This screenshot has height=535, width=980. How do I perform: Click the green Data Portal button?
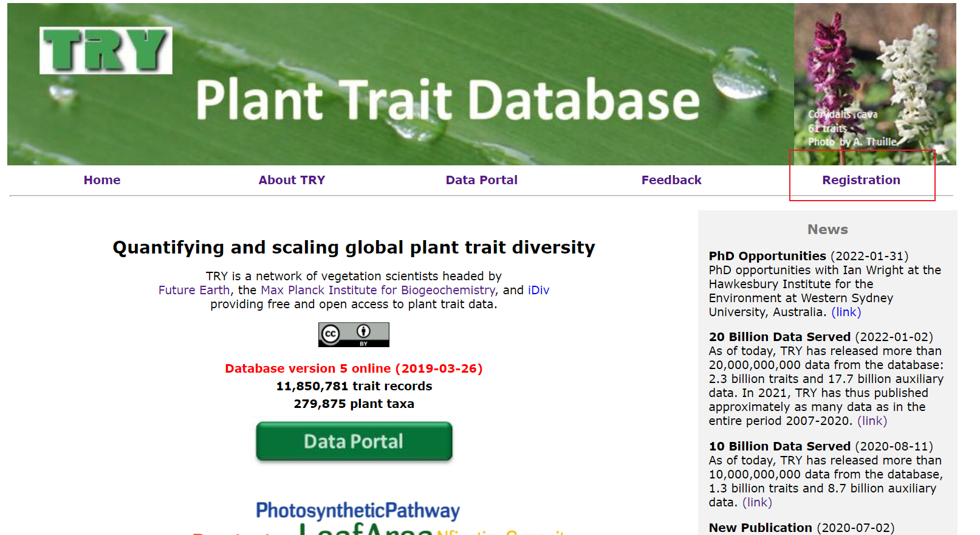click(x=354, y=441)
